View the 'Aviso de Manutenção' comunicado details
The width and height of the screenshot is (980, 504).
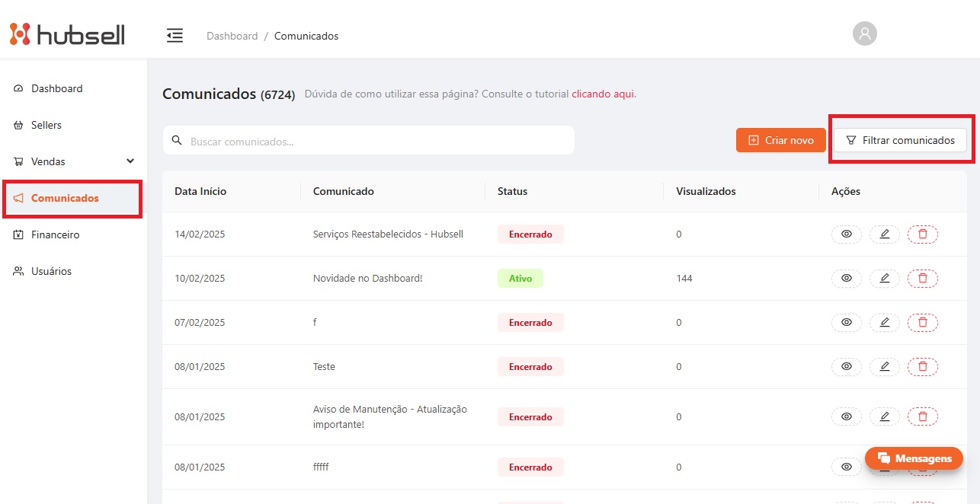pos(846,417)
